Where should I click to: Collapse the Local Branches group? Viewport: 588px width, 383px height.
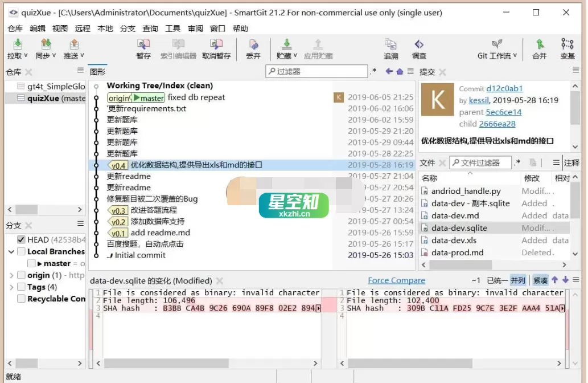(x=10, y=251)
